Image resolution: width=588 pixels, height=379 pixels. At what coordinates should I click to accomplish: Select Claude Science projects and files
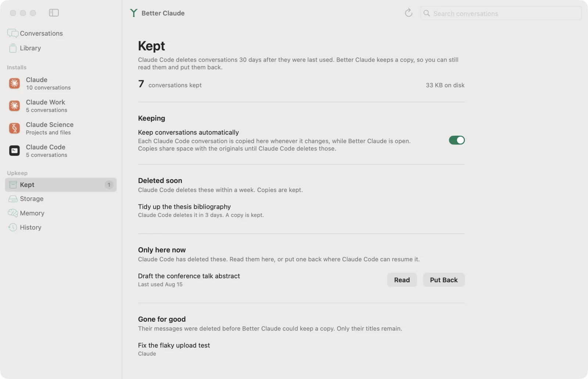tap(61, 128)
